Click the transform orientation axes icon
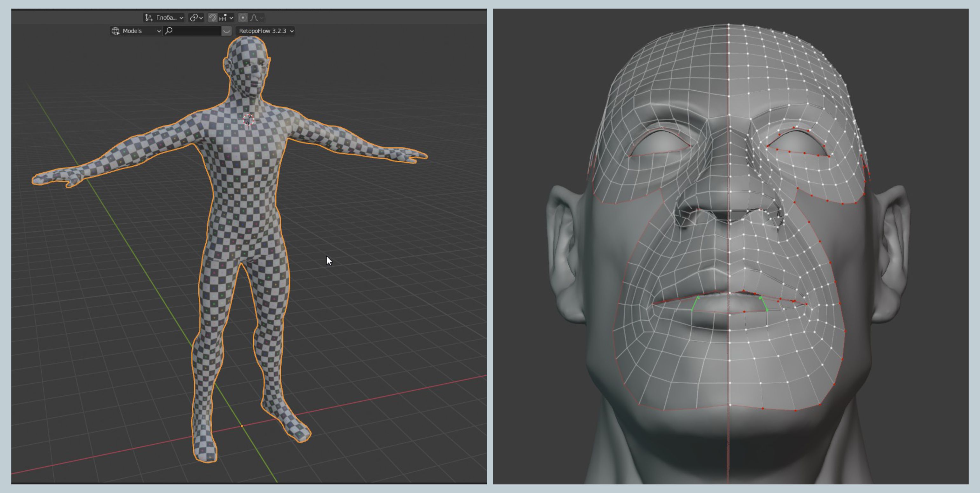980x493 pixels. tap(149, 17)
